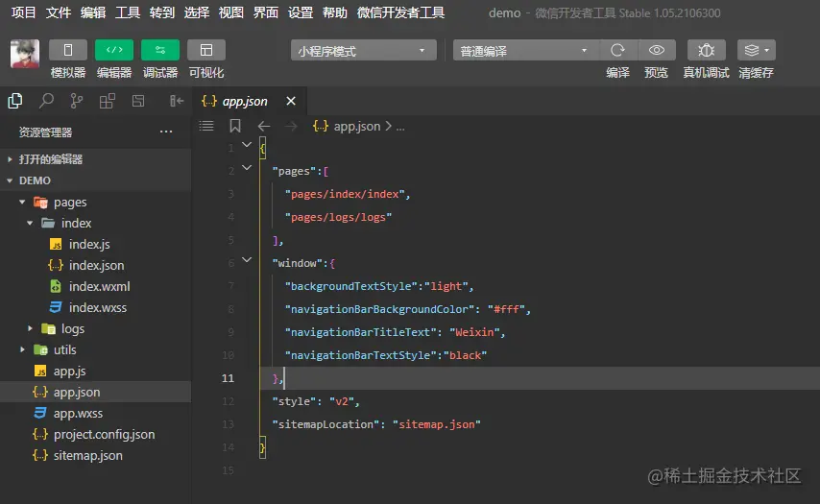This screenshot has height=504, width=820.
Task: Click line number 11 in the gutter
Action: tap(228, 378)
